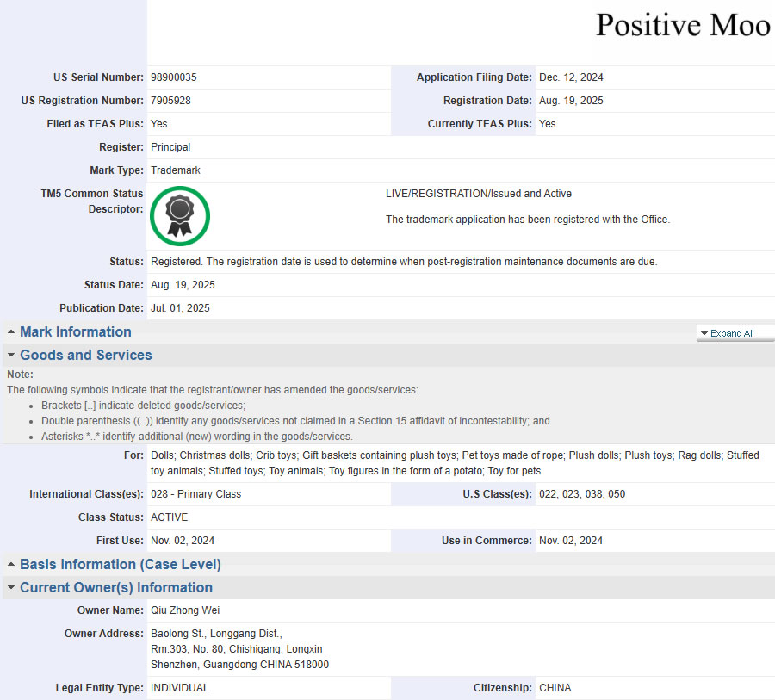Viewport: 775px width, 700px height.
Task: Expand Basis Information (Case Level) section
Action: pos(121,565)
